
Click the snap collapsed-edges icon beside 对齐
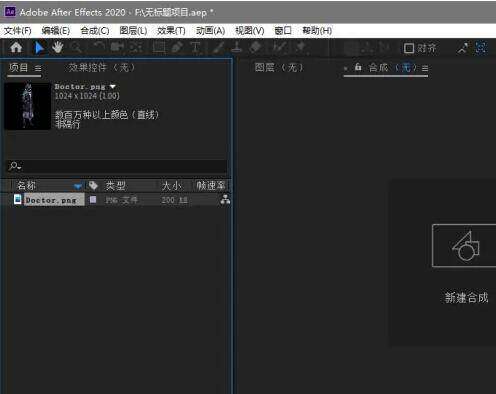(462, 48)
